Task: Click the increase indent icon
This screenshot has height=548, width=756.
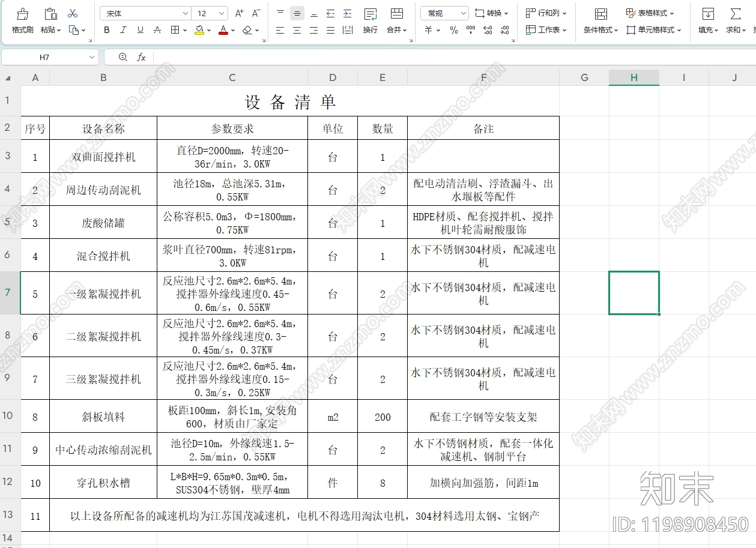Action: coord(347,13)
